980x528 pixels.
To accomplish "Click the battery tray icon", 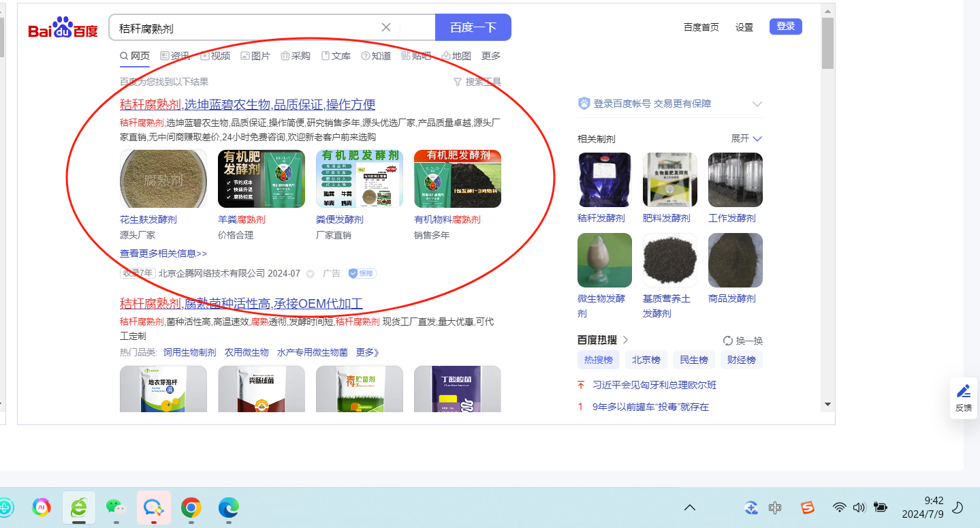I will [x=881, y=508].
